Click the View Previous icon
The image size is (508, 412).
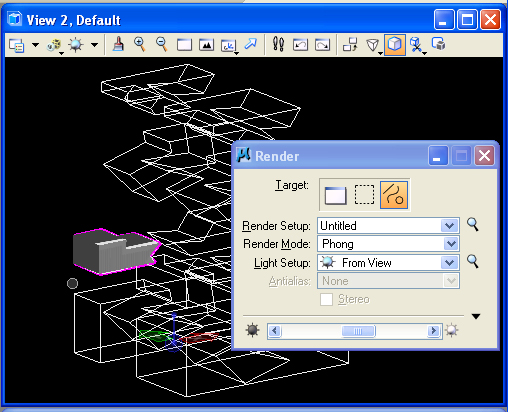[300, 45]
